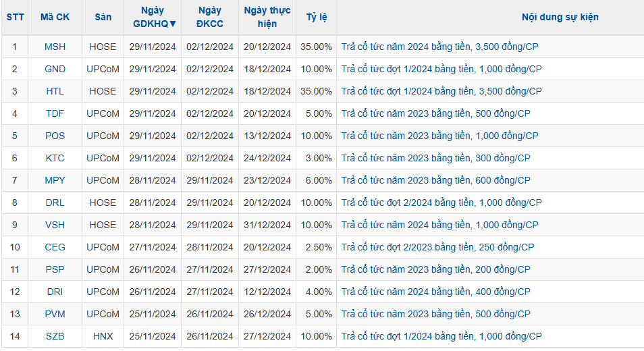Click the KTC stock code
Screen dimensions: 644x351
(x=55, y=158)
